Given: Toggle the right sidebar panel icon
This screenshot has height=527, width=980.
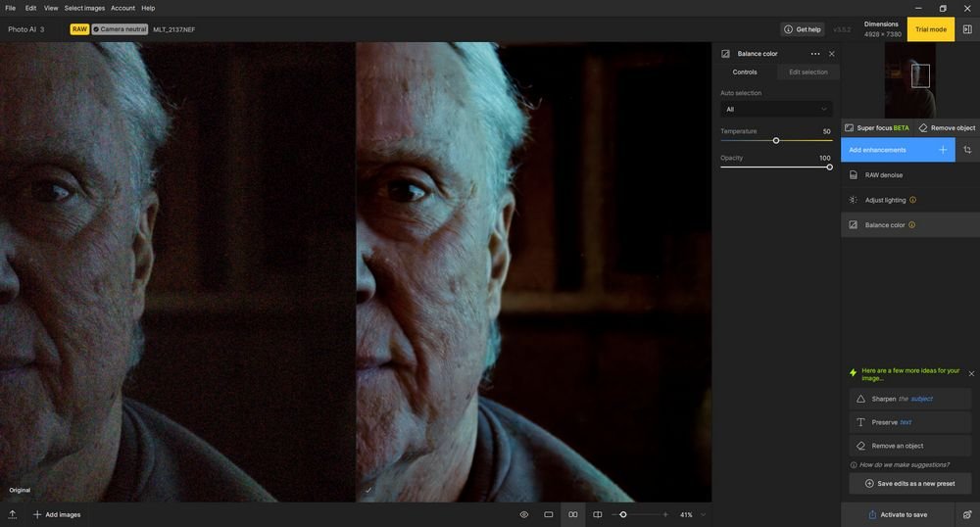Looking at the screenshot, I should [x=967, y=29].
